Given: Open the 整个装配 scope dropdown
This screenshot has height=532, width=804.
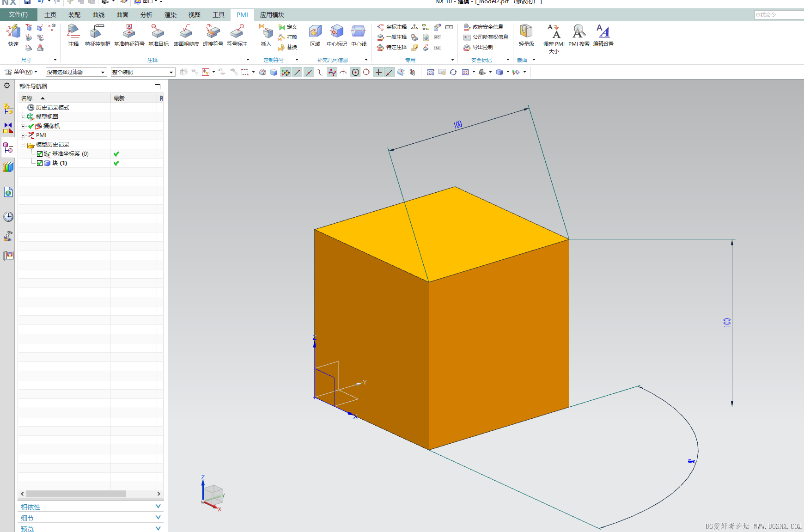Looking at the screenshot, I should point(143,72).
